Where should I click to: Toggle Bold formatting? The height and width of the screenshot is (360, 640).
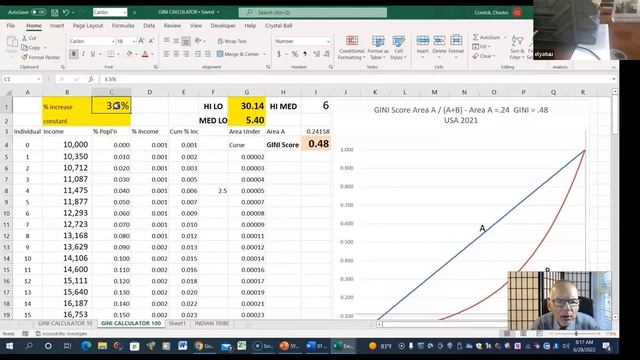click(x=73, y=54)
